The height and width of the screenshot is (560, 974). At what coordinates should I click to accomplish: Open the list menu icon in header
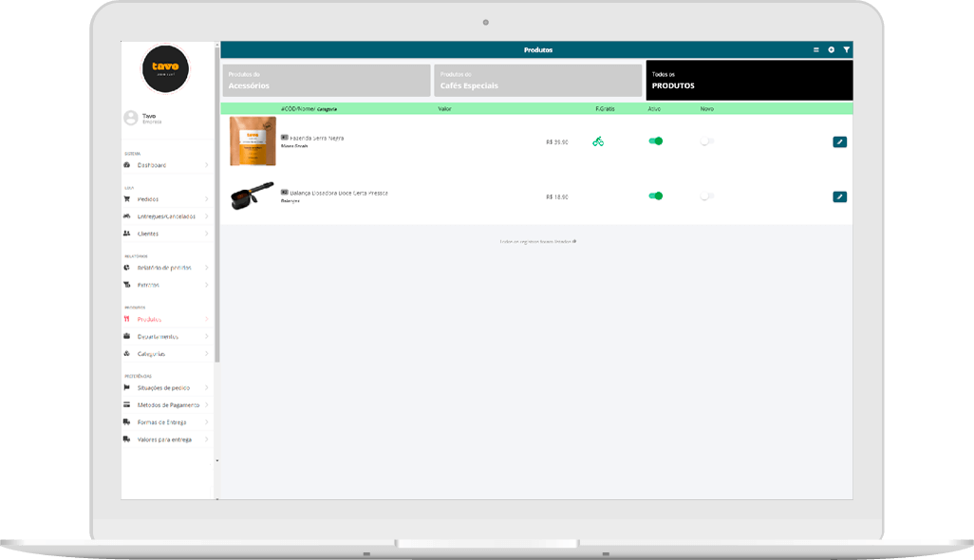pyautogui.click(x=815, y=49)
